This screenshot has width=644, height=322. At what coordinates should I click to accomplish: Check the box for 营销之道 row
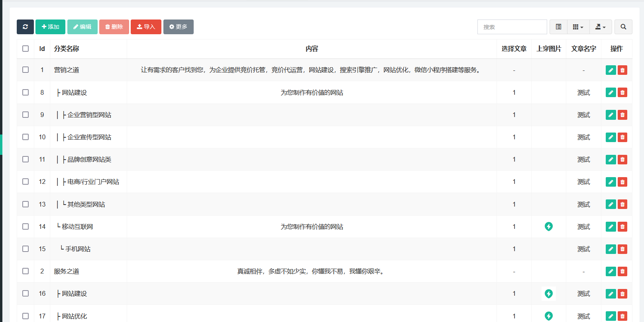pyautogui.click(x=26, y=70)
